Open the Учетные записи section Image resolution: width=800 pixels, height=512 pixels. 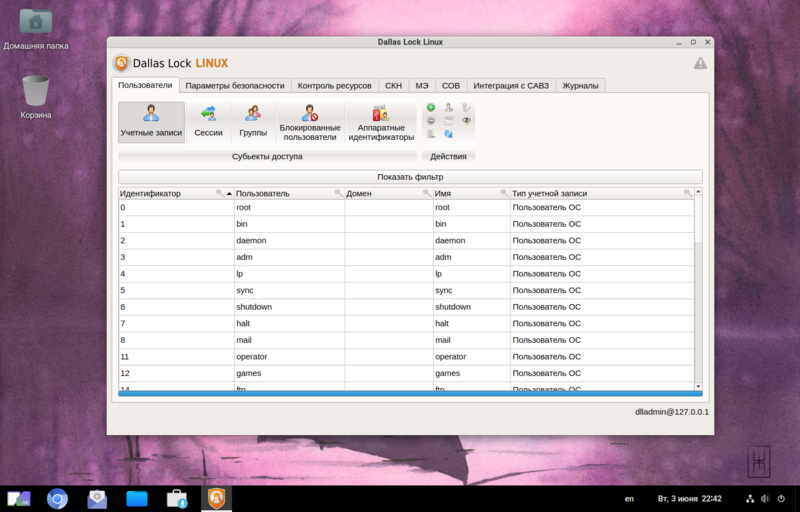point(151,121)
